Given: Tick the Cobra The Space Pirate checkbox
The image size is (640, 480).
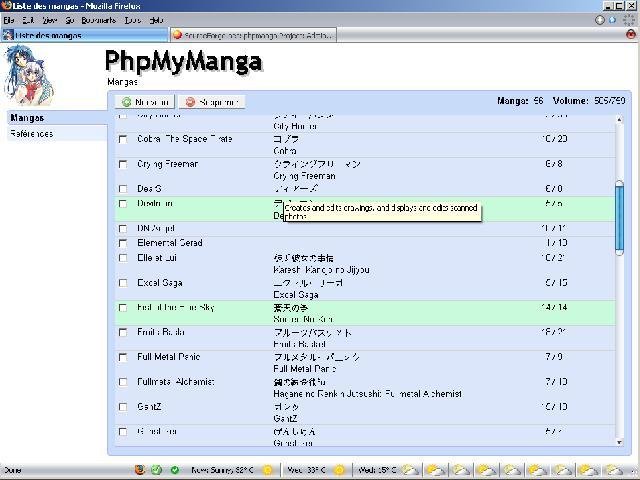Looking at the screenshot, I should (123, 140).
